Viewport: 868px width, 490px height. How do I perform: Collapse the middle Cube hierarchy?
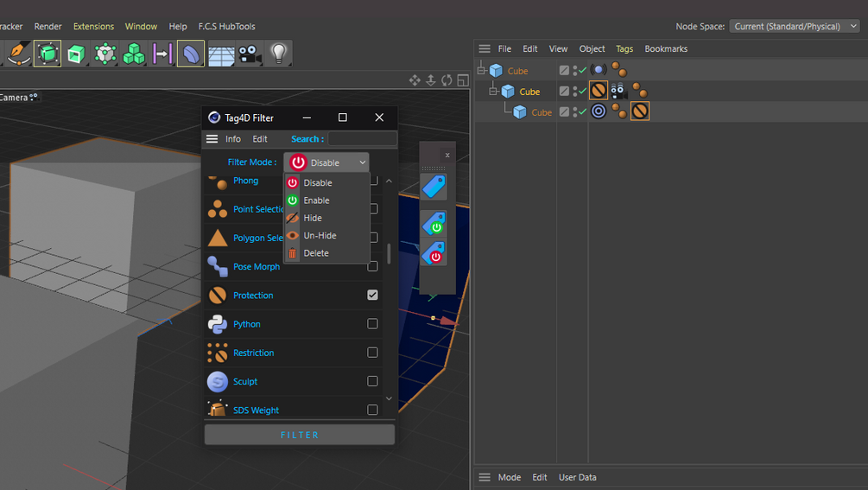click(493, 92)
